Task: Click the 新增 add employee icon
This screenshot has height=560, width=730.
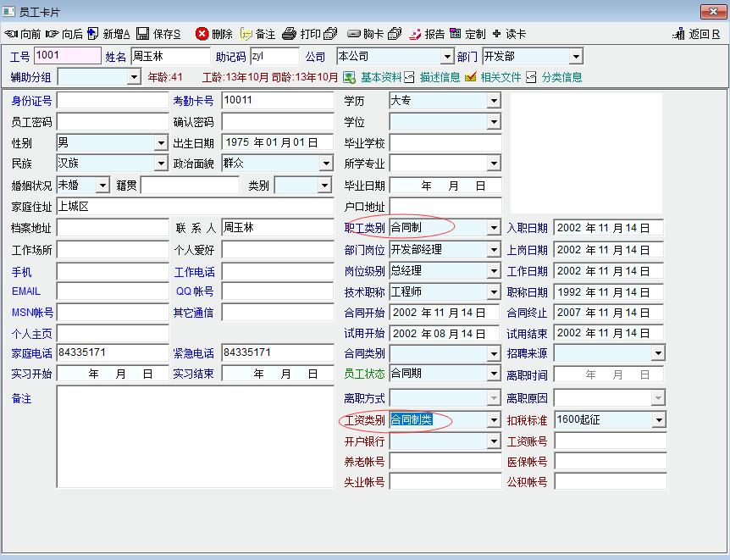Action: click(93, 34)
